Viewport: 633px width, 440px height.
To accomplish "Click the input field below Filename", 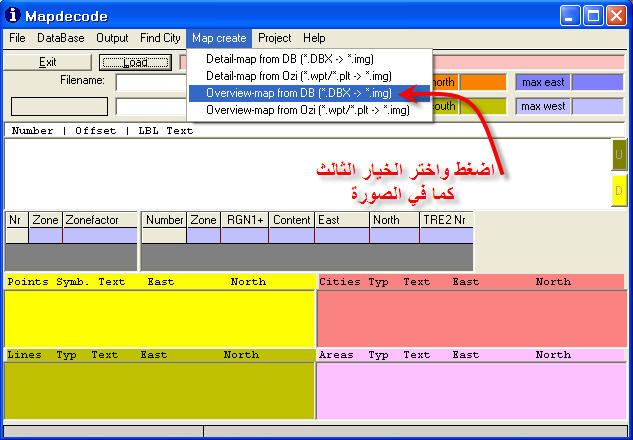I will point(151,107).
